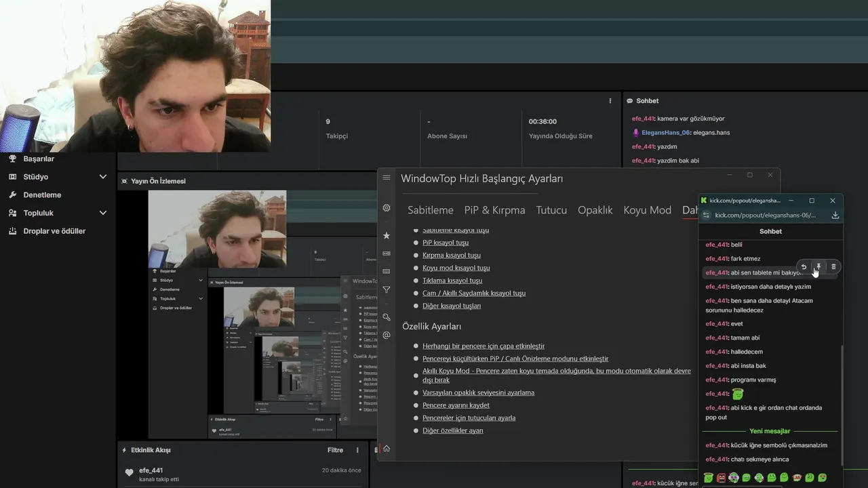Click the heart icon next to efe_441 follow event
Screen dimensions: 868x488
[130, 472]
